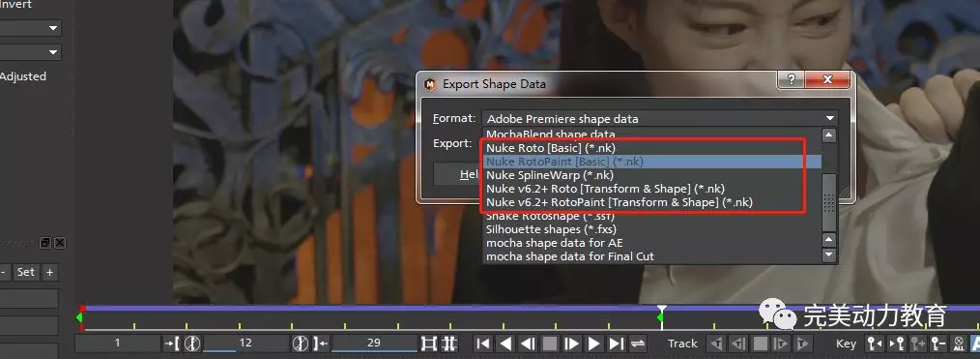Click the red in-point marker at timeline start

pos(82,309)
